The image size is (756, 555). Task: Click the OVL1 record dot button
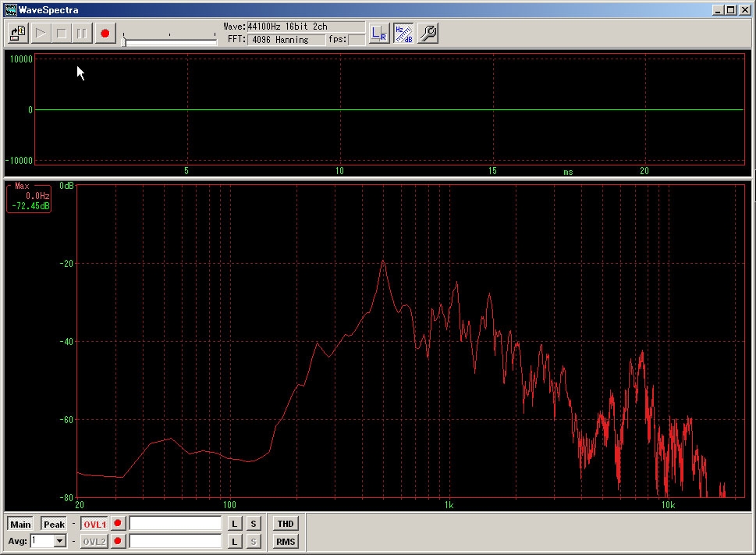[118, 524]
